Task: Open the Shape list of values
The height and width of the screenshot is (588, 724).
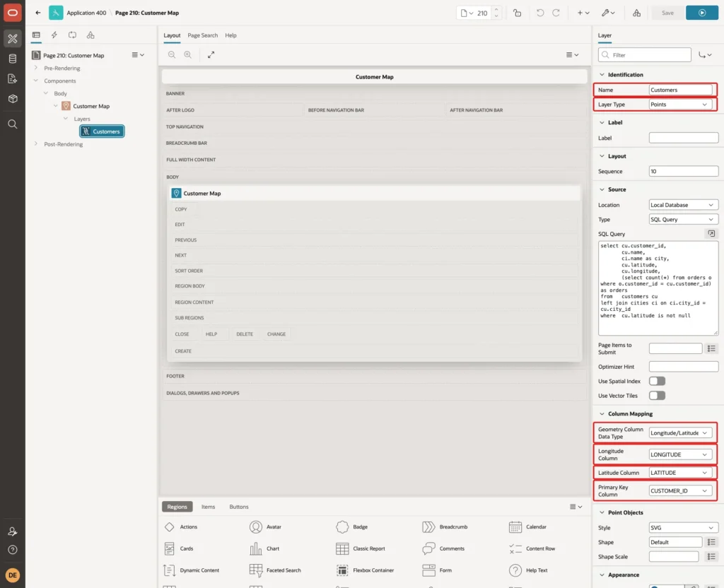Action: click(x=711, y=542)
